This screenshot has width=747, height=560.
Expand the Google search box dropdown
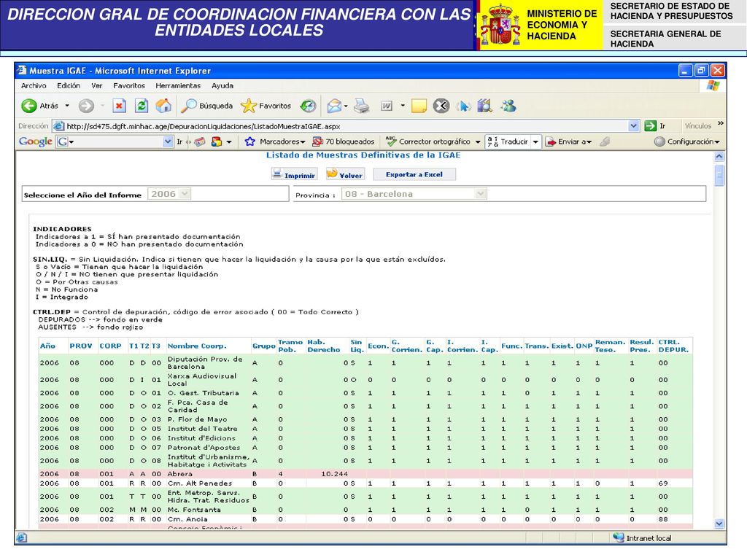(167, 141)
